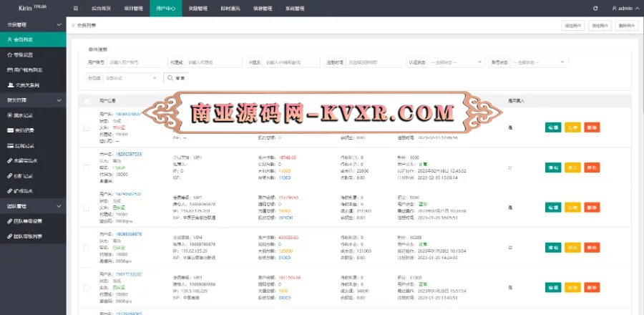Switch to the 系统管理 top tab
The height and width of the screenshot is (315, 644).
point(295,8)
